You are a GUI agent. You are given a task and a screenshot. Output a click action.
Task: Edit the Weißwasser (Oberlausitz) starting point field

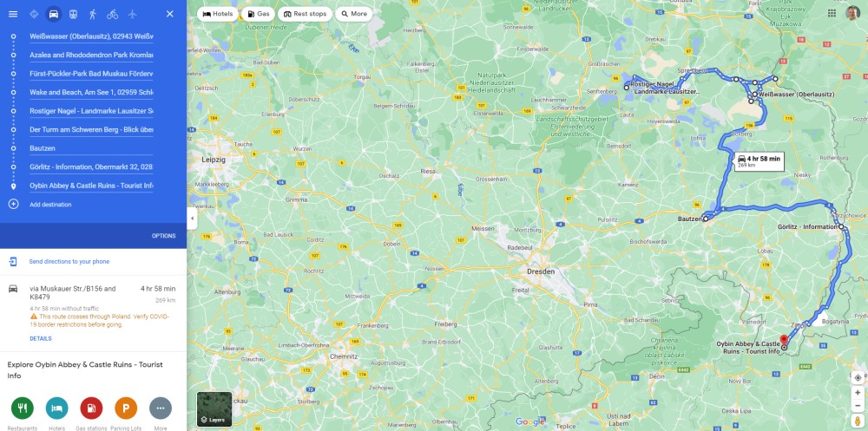91,36
